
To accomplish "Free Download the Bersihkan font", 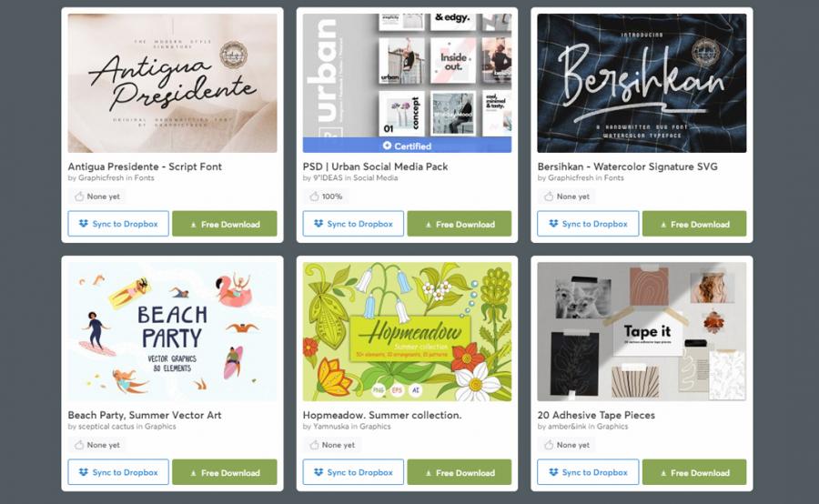I will pos(694,224).
